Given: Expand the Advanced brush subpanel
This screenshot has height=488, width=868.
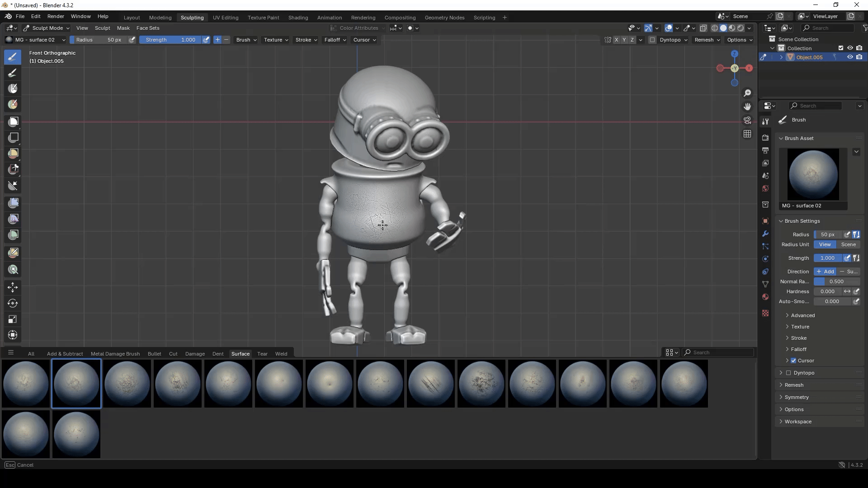Looking at the screenshot, I should [x=803, y=315].
